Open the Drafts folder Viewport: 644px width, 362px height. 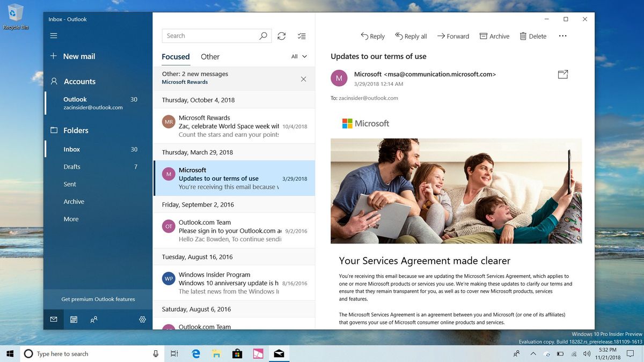[x=98, y=167]
